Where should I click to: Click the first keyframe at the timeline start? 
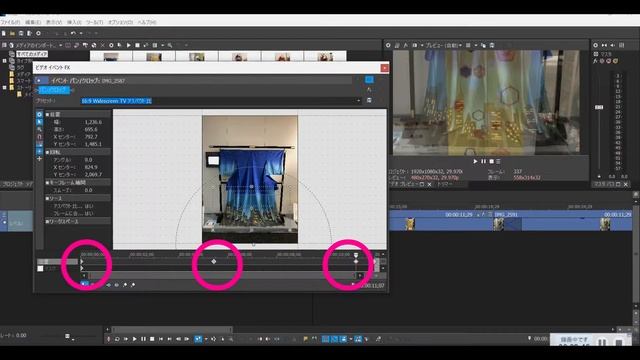(82, 261)
